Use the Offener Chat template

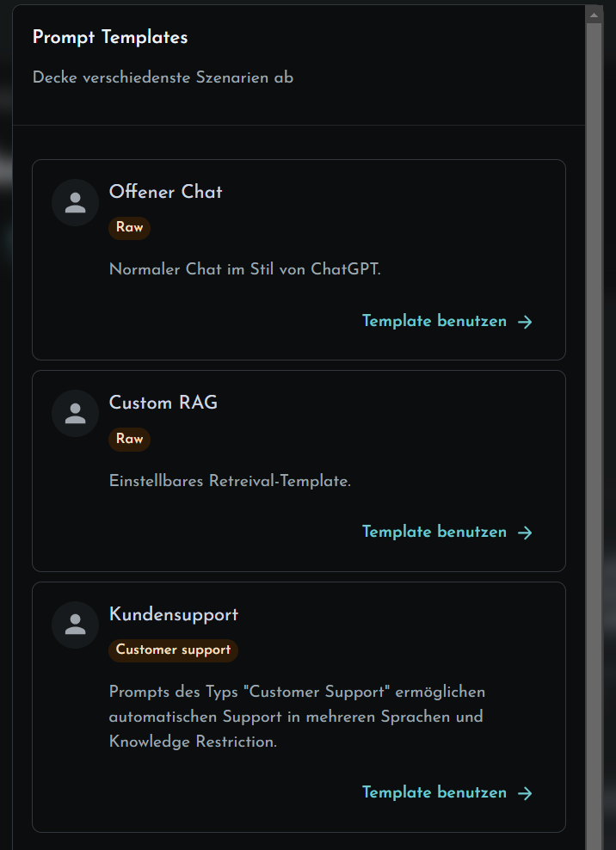click(x=447, y=321)
